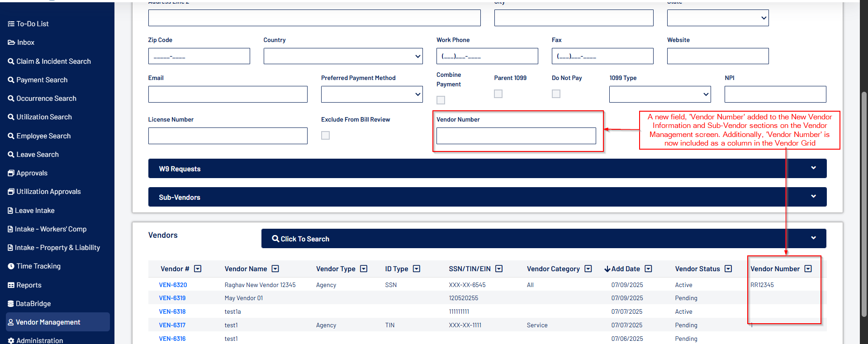Click the Click To Search bar
Viewport: 868px width, 344px height.
coord(543,239)
